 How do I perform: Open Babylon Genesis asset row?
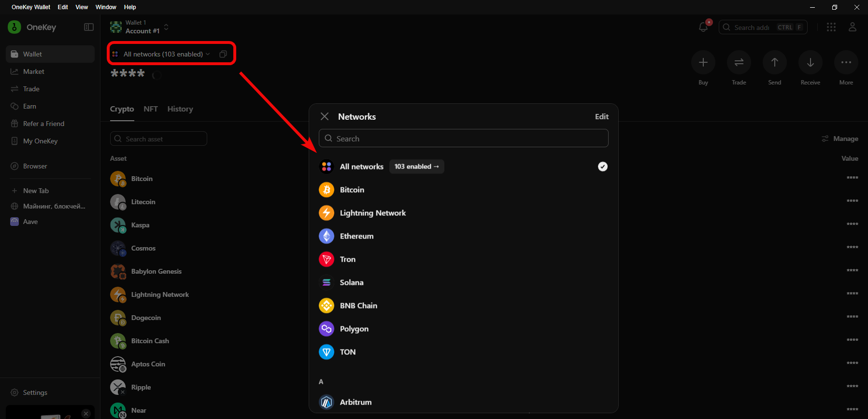click(484, 271)
